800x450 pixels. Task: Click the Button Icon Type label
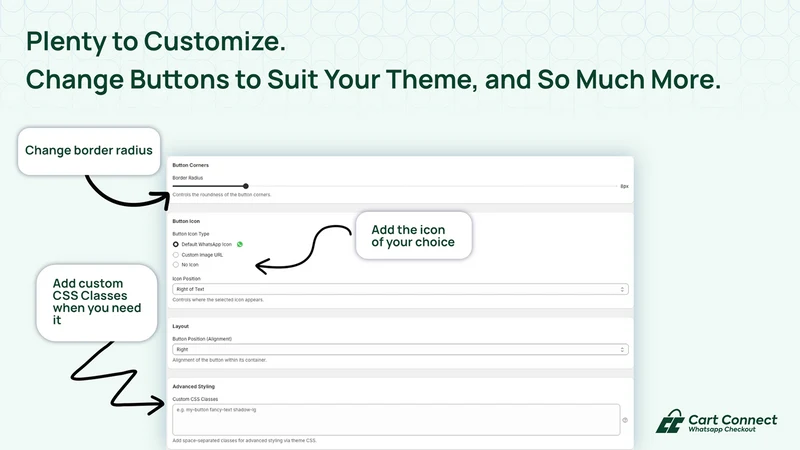191,234
